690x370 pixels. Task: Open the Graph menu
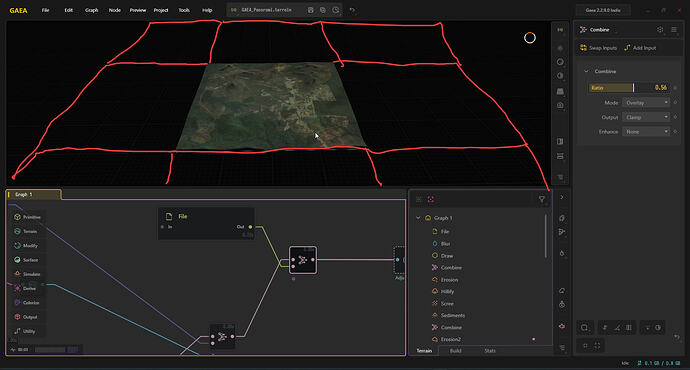(92, 10)
